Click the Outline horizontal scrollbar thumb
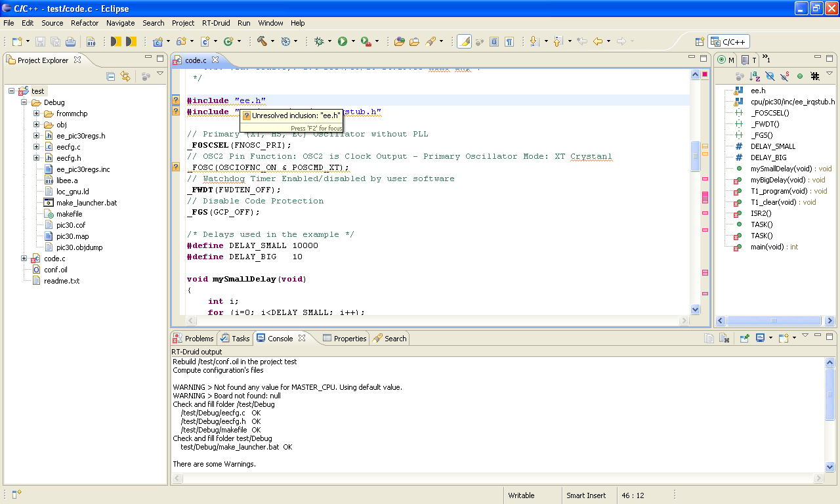Viewport: 840px width, 504px height. (774, 321)
